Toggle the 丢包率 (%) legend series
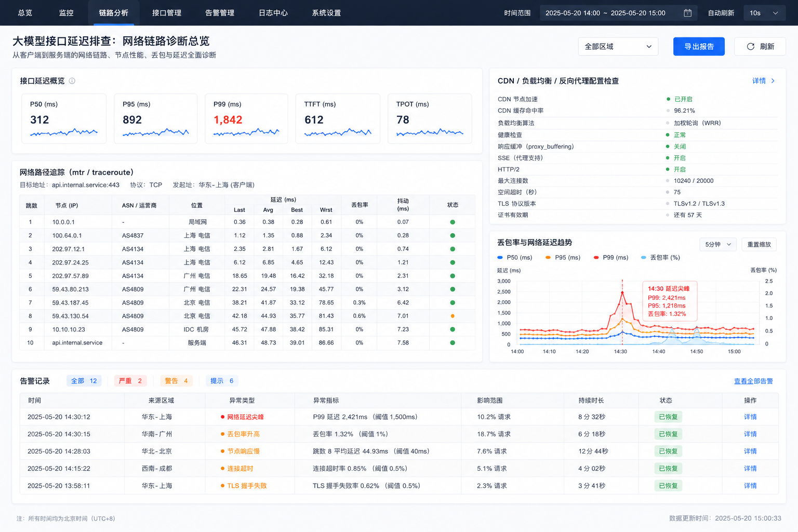Image resolution: width=798 pixels, height=532 pixels. pyautogui.click(x=660, y=257)
